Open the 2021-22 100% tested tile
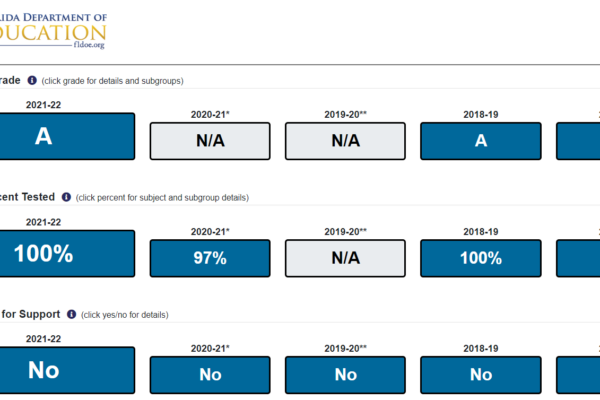 click(67, 253)
